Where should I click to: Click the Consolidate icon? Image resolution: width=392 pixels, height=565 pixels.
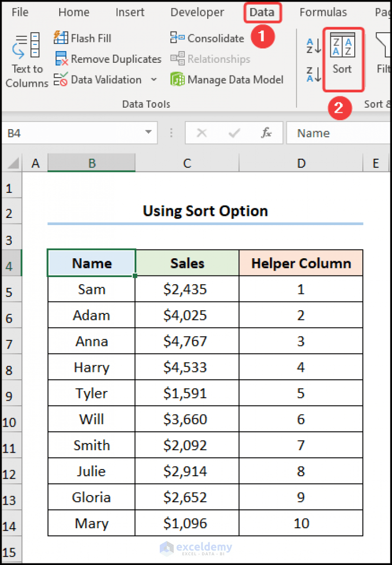tap(178, 38)
